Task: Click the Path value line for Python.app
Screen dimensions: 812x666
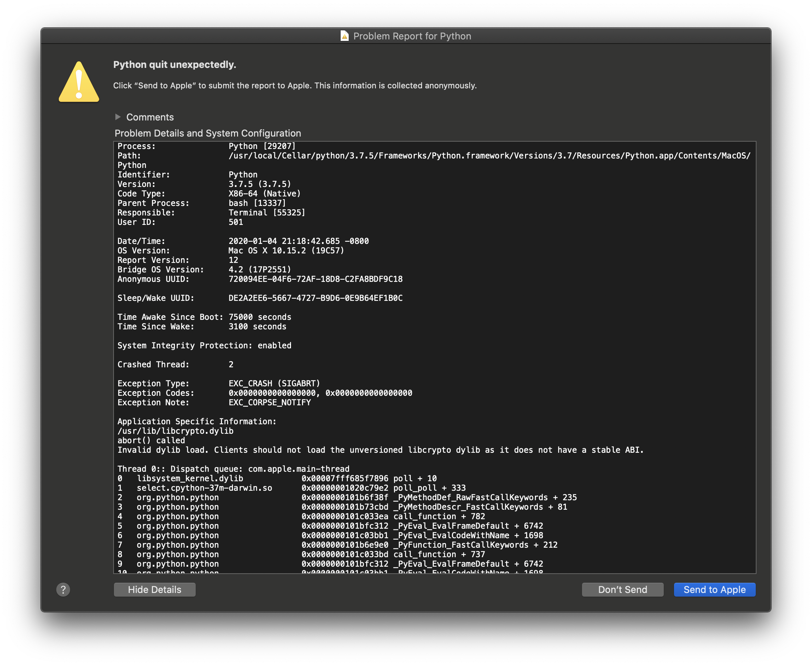Action: click(489, 156)
